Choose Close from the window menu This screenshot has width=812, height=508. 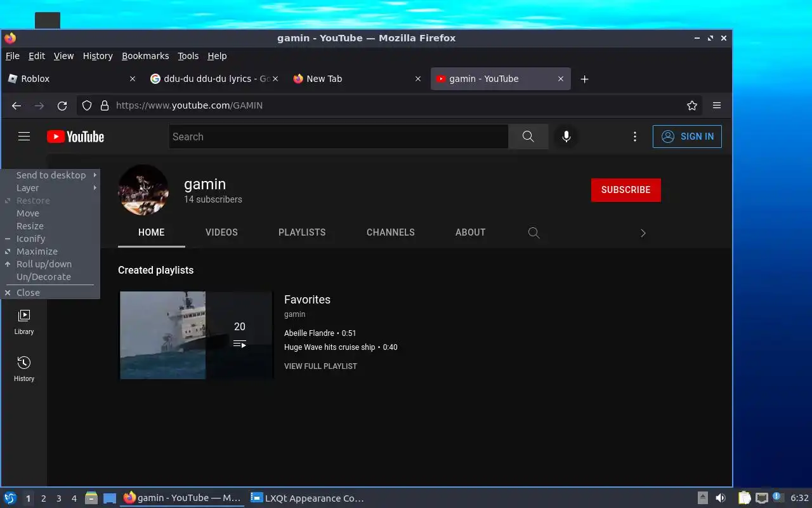(51, 293)
